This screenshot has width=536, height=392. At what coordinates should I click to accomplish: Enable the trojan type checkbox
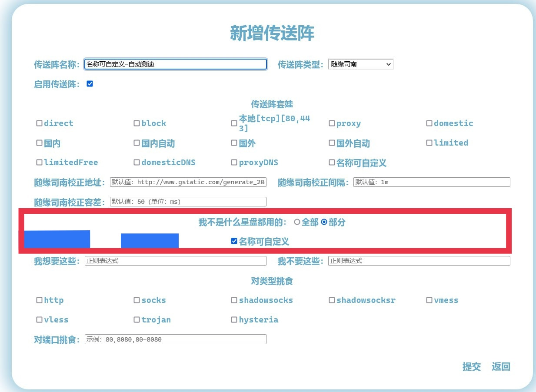137,320
